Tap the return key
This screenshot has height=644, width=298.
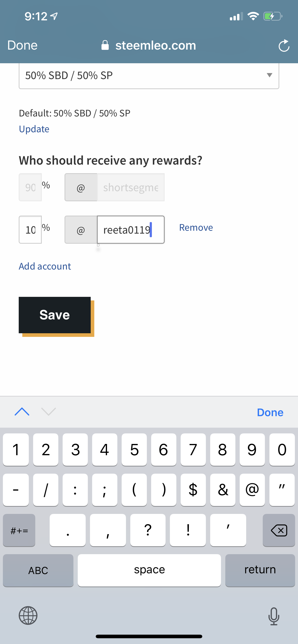point(260,570)
